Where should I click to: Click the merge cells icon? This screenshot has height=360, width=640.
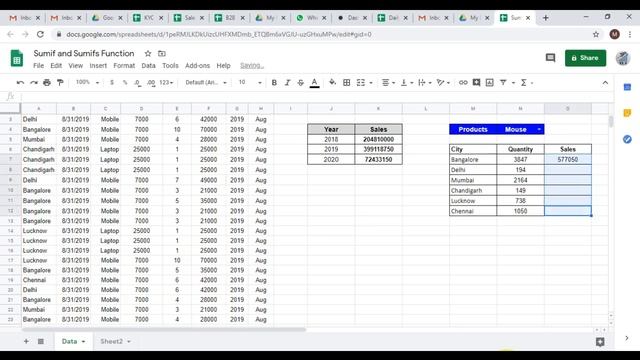point(361,83)
